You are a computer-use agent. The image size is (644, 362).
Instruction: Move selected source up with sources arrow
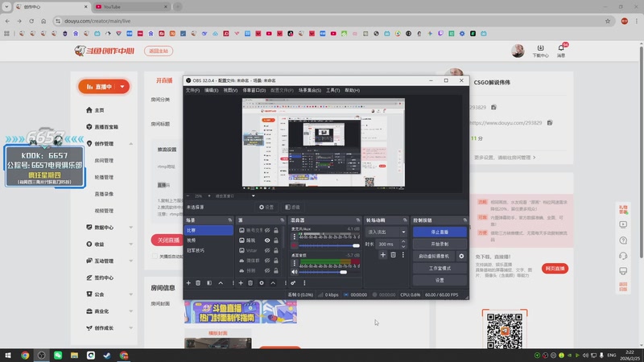[x=273, y=283]
